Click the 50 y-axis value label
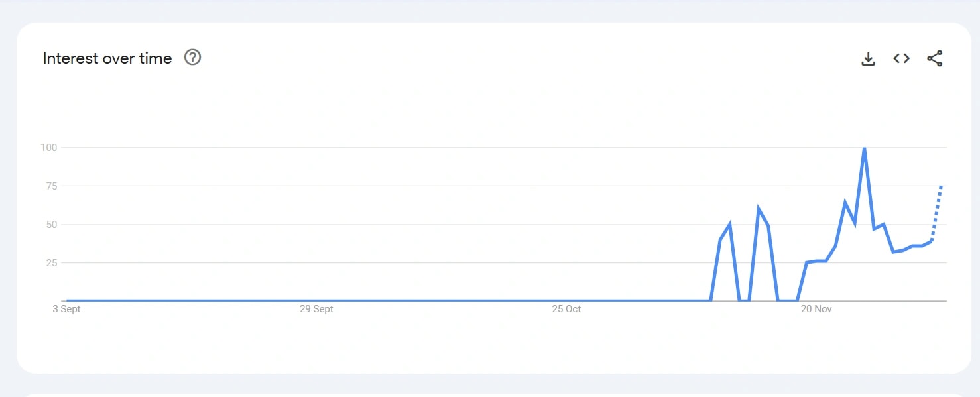 click(x=52, y=225)
